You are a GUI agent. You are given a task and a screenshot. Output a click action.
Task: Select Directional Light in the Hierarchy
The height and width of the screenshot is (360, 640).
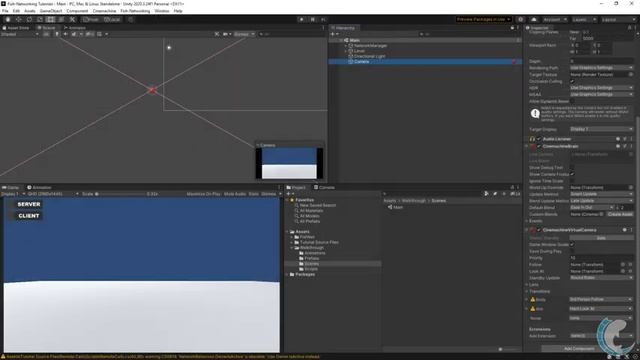pos(369,56)
